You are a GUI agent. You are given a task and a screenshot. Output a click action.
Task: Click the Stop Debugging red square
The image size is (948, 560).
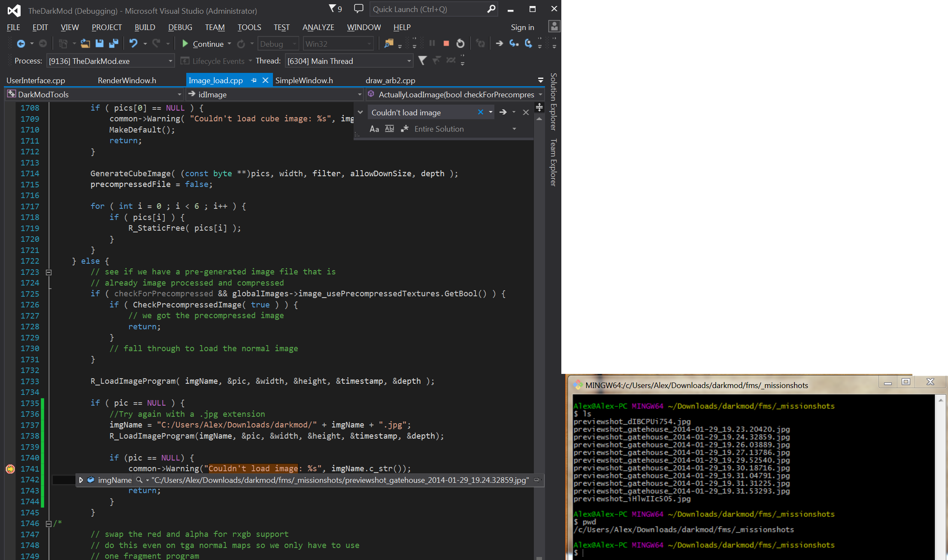(446, 43)
